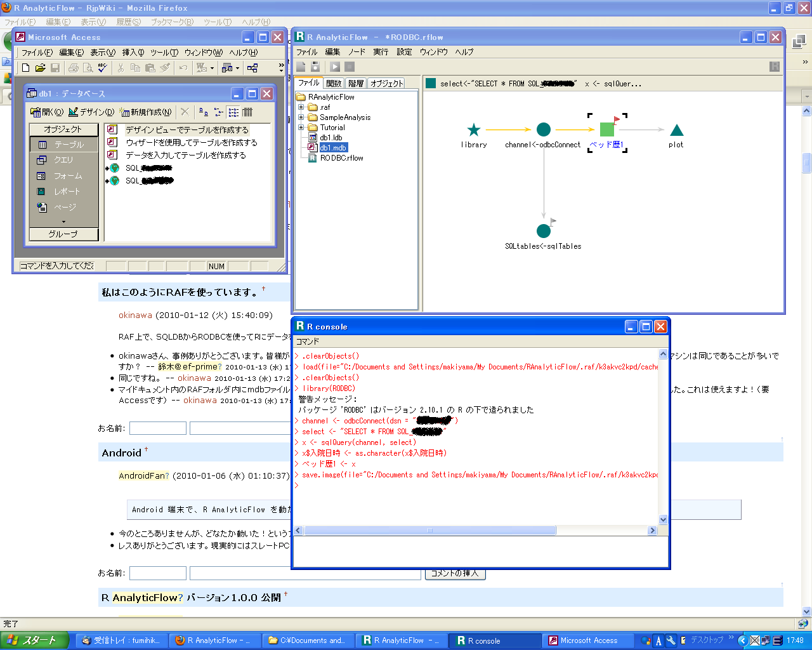This screenshot has width=812, height=650.
Task: Select RODBC.rflow file in the tree
Action: pyautogui.click(x=341, y=158)
